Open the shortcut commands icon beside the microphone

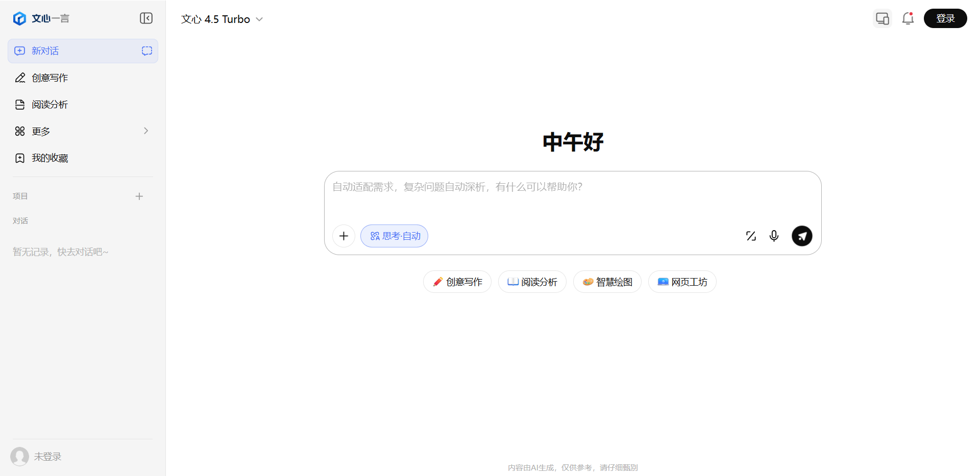tap(750, 236)
